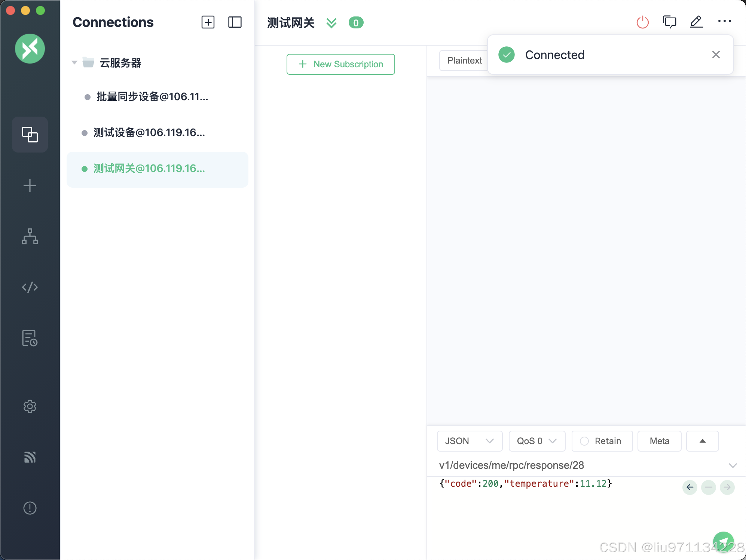
Task: Open the Script code icon in sidebar
Action: click(30, 287)
